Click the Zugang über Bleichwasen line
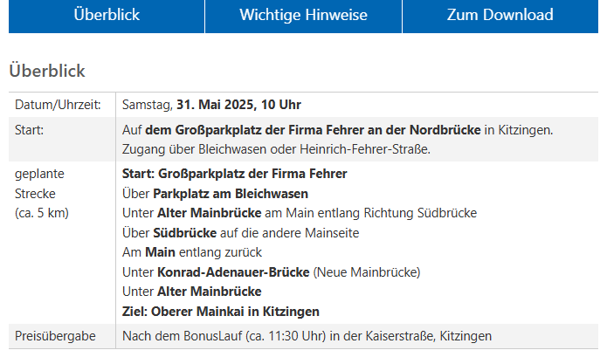607x364 pixels. (276, 149)
